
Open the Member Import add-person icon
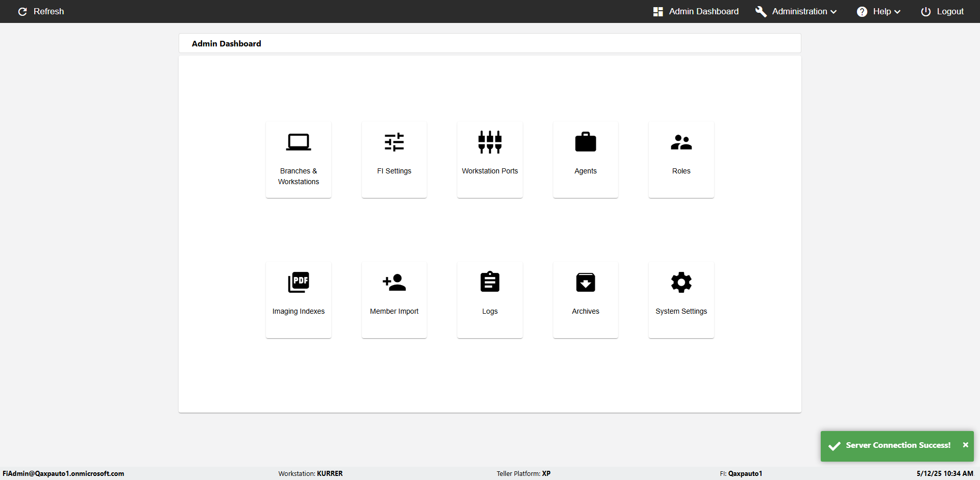394,282
